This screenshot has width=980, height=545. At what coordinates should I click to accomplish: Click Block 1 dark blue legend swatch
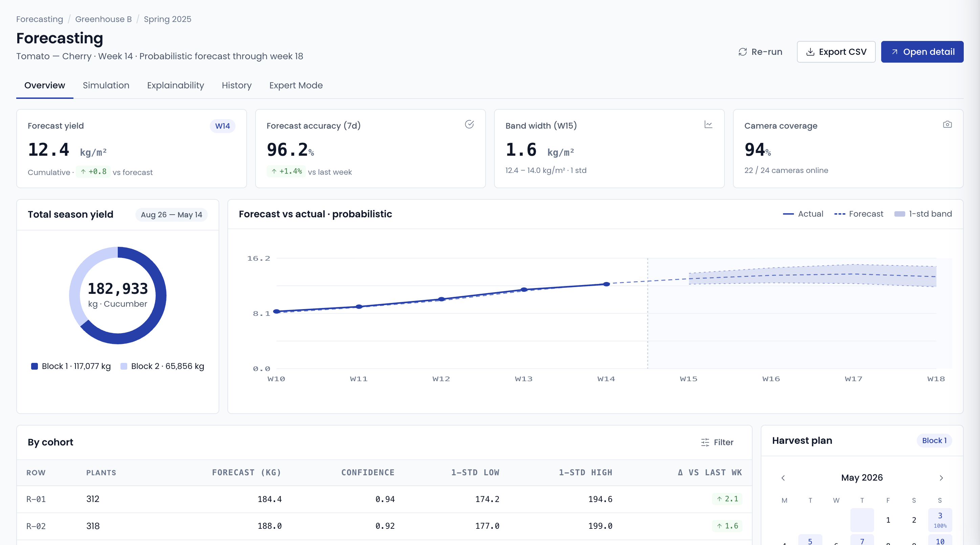(x=34, y=366)
